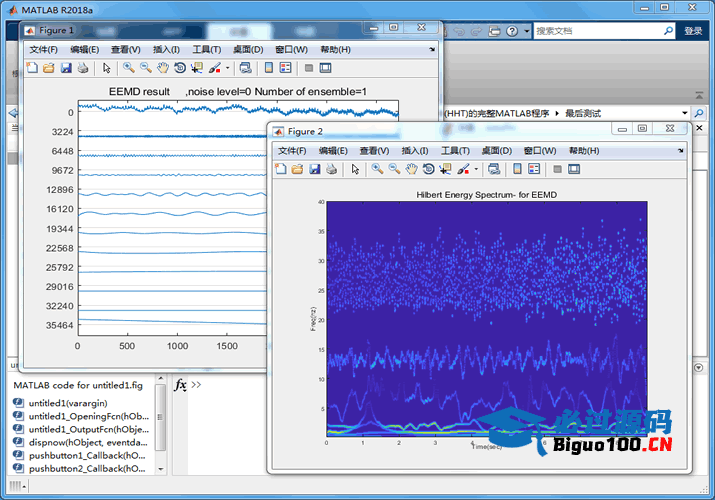Click down arrow of function list scrollbar
Viewport: 715px width, 500px height.
coord(160,469)
